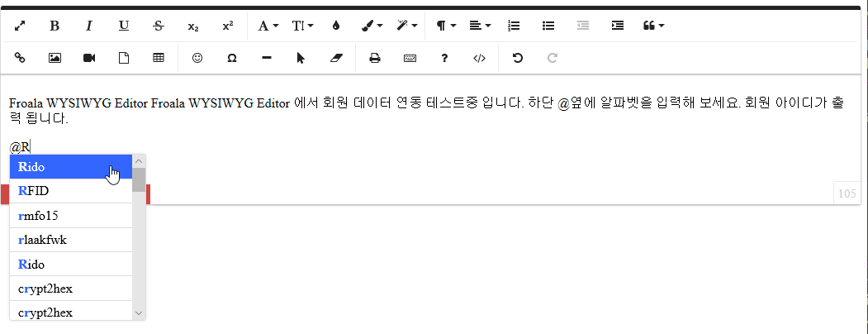Click the increase indent icon

[618, 26]
